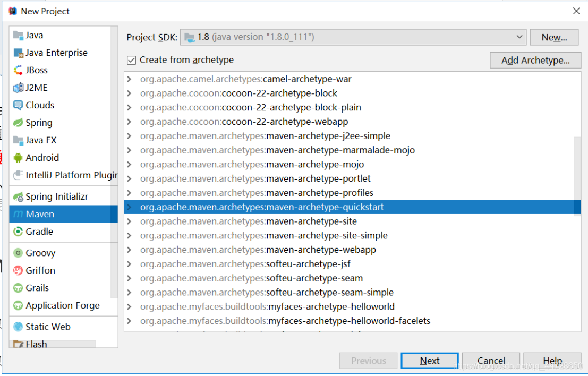Click the SDK folder icon in combo box

pos(190,37)
